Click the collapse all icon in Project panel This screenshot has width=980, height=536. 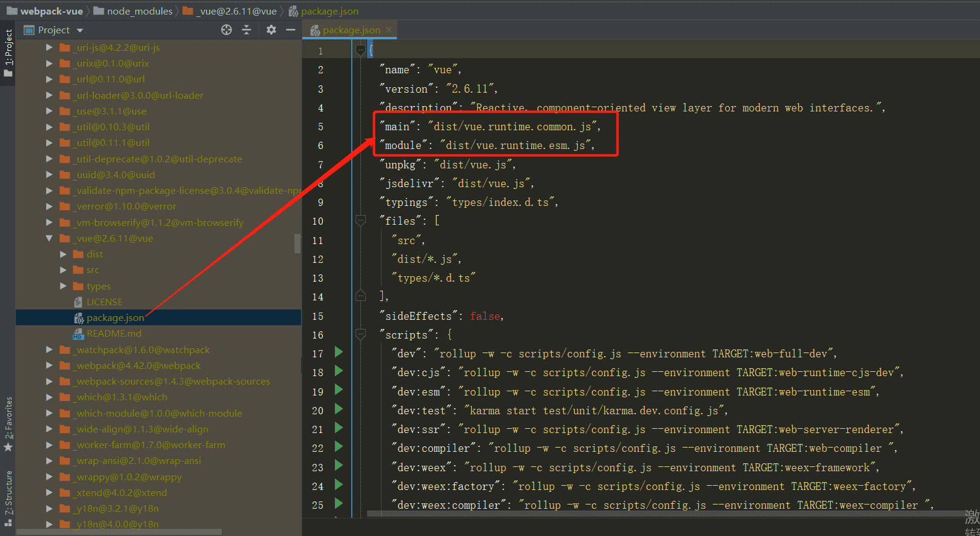click(x=247, y=30)
